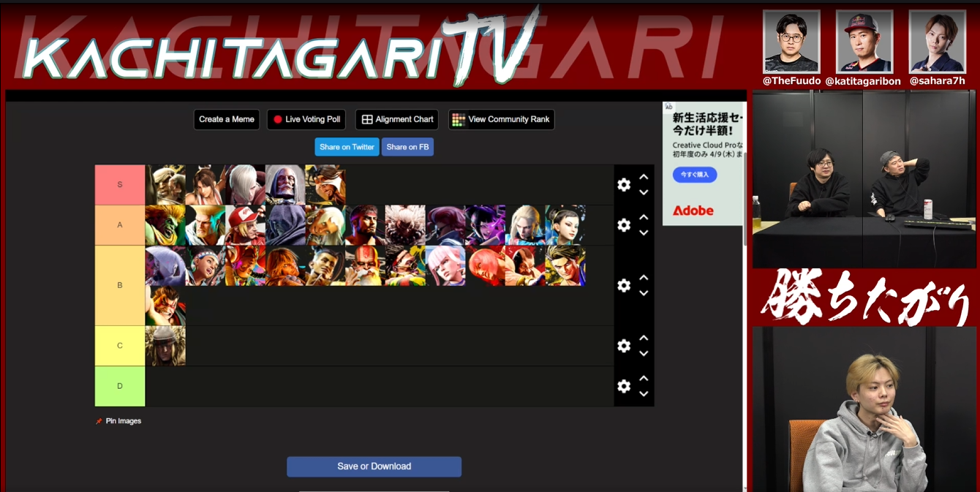The image size is (980, 492).
Task: Share the tier list on Twitter
Action: (x=347, y=147)
